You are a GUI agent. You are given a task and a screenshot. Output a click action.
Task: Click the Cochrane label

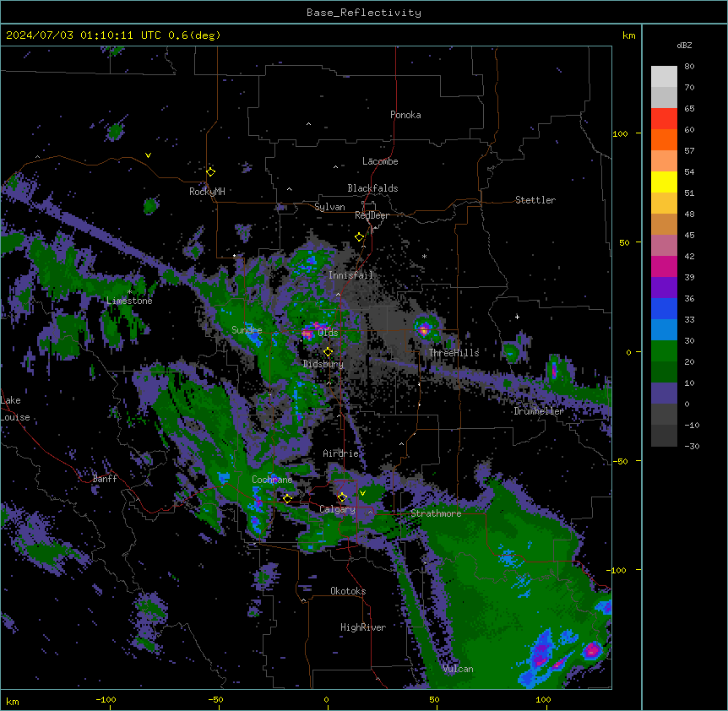click(272, 480)
